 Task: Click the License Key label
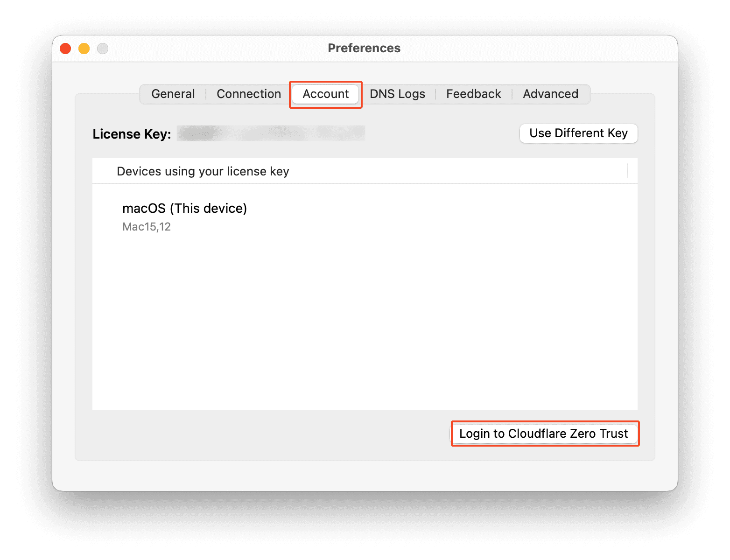click(132, 134)
